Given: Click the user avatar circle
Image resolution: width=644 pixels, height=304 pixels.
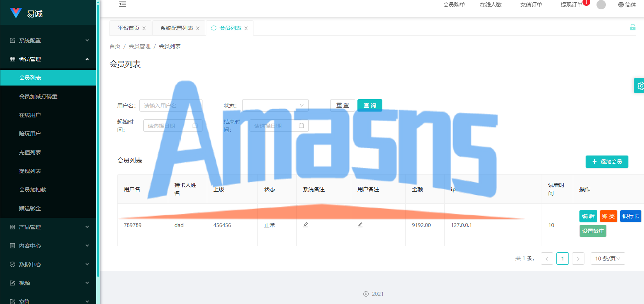Looking at the screenshot, I should (x=601, y=5).
